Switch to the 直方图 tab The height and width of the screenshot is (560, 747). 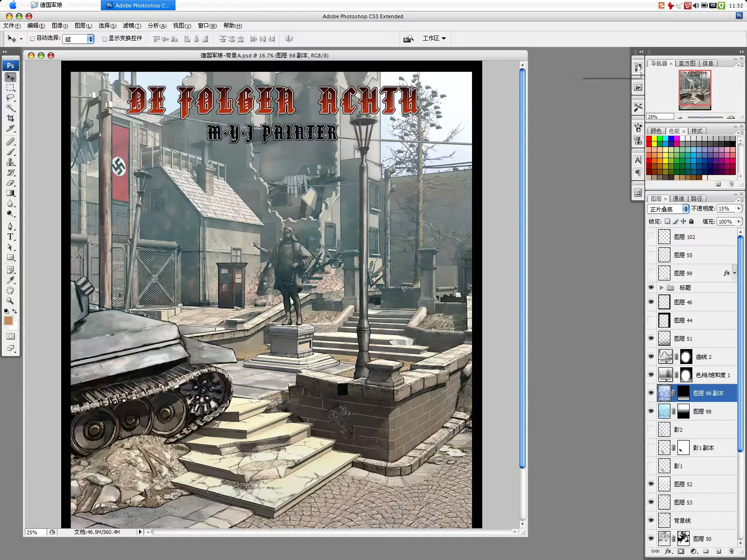(x=687, y=63)
